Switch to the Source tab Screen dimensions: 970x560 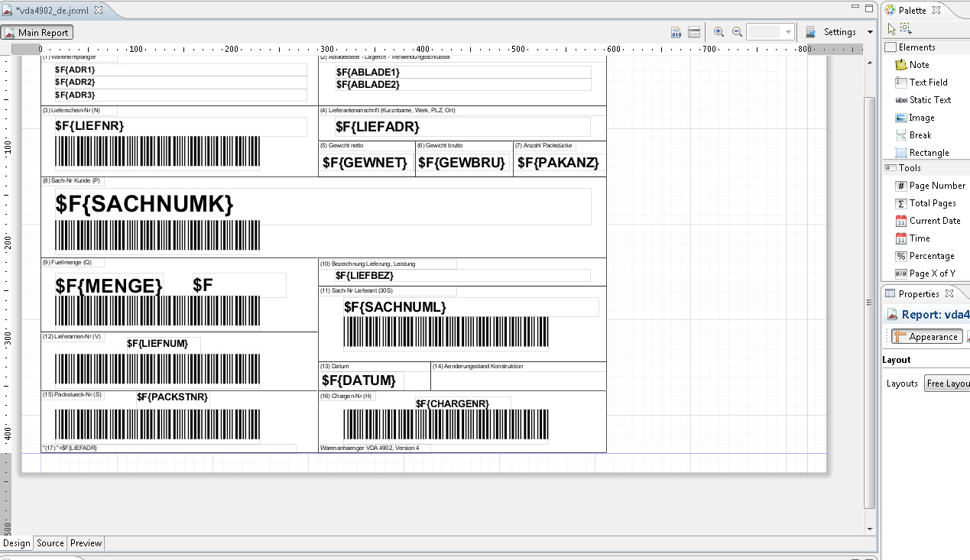(x=50, y=543)
